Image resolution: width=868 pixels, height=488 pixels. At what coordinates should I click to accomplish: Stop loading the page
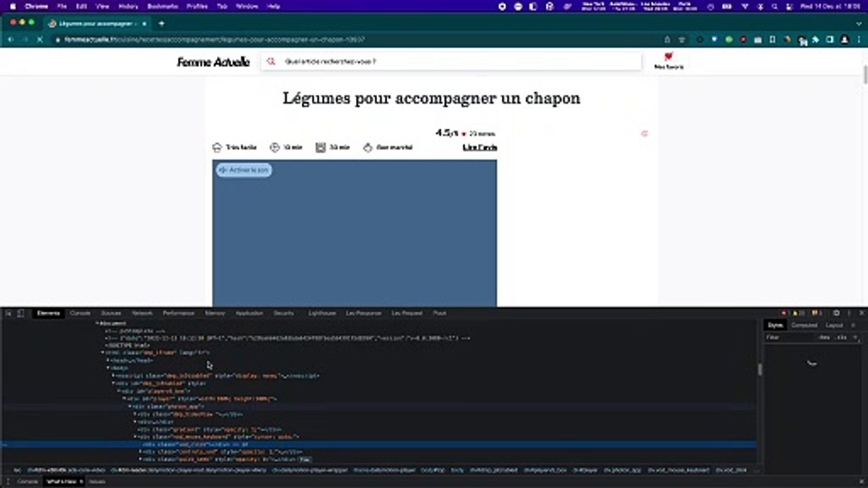39,39
